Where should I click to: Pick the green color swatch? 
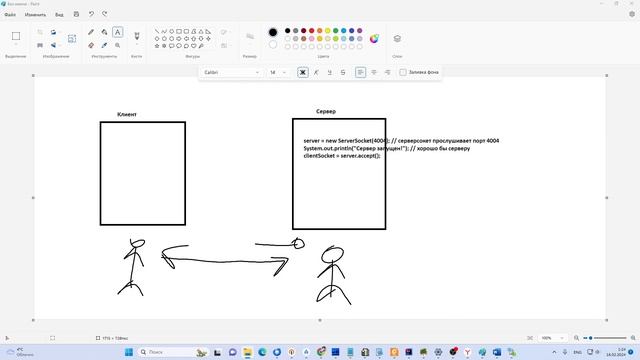pyautogui.click(x=336, y=31)
